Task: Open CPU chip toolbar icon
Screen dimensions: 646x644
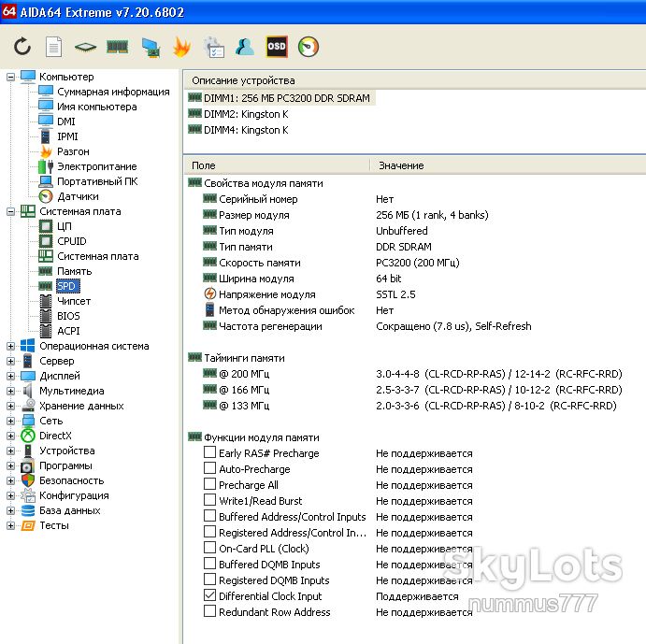Action: pos(85,47)
